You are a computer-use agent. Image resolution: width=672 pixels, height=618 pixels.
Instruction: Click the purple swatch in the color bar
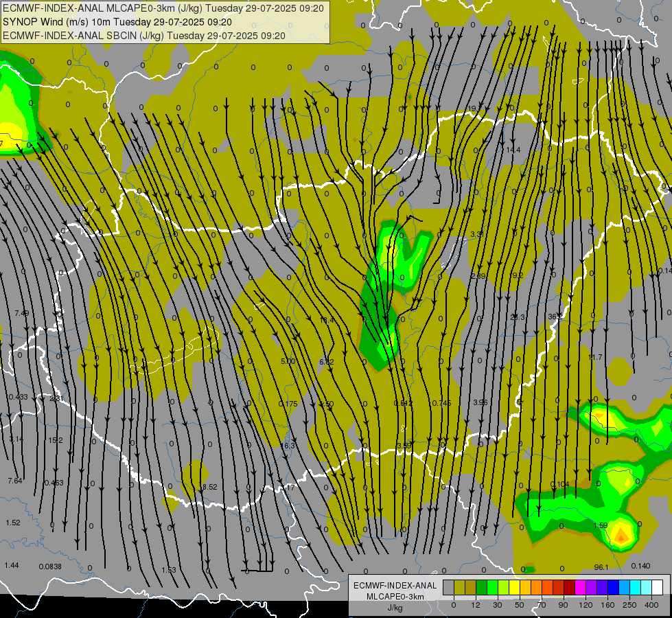[592, 588]
